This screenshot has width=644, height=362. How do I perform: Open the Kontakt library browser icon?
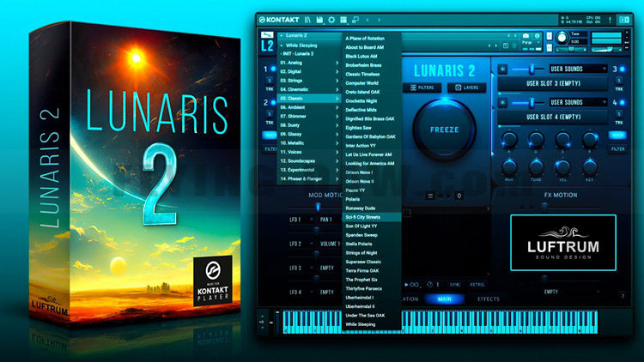point(307,20)
